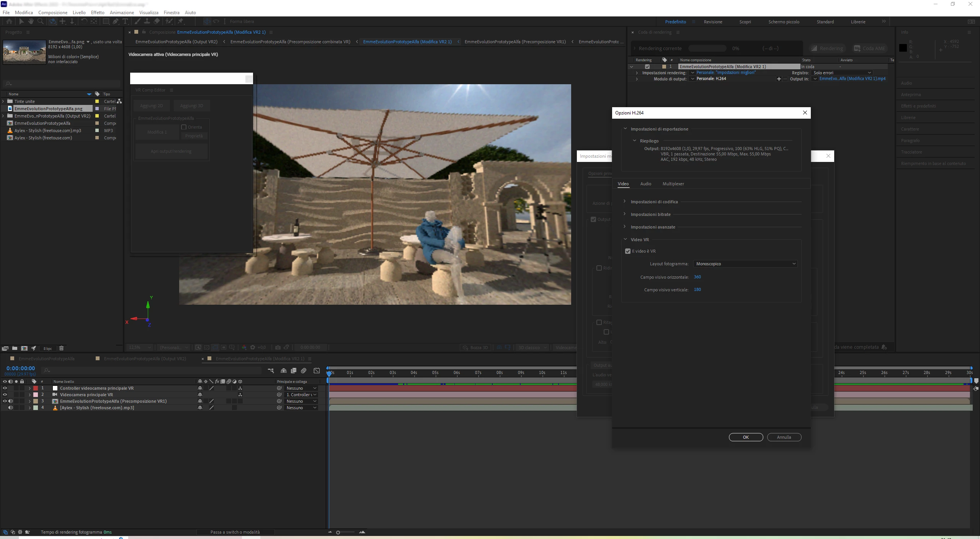
Task: Select the Type text tool
Action: point(125,21)
